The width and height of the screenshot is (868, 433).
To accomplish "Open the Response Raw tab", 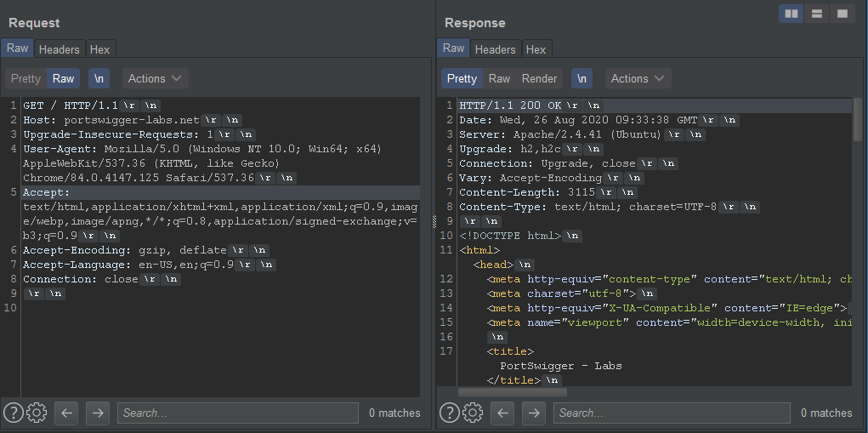I will coord(453,48).
